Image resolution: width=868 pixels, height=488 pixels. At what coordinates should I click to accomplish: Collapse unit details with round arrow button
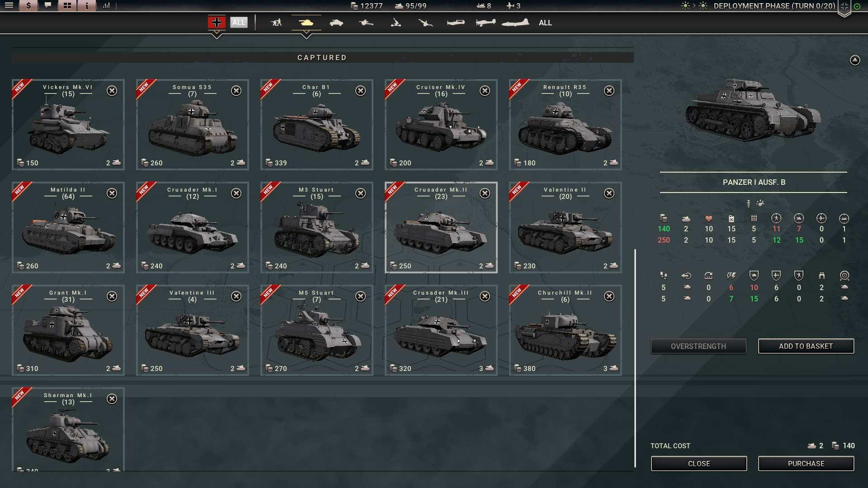pos(854,60)
